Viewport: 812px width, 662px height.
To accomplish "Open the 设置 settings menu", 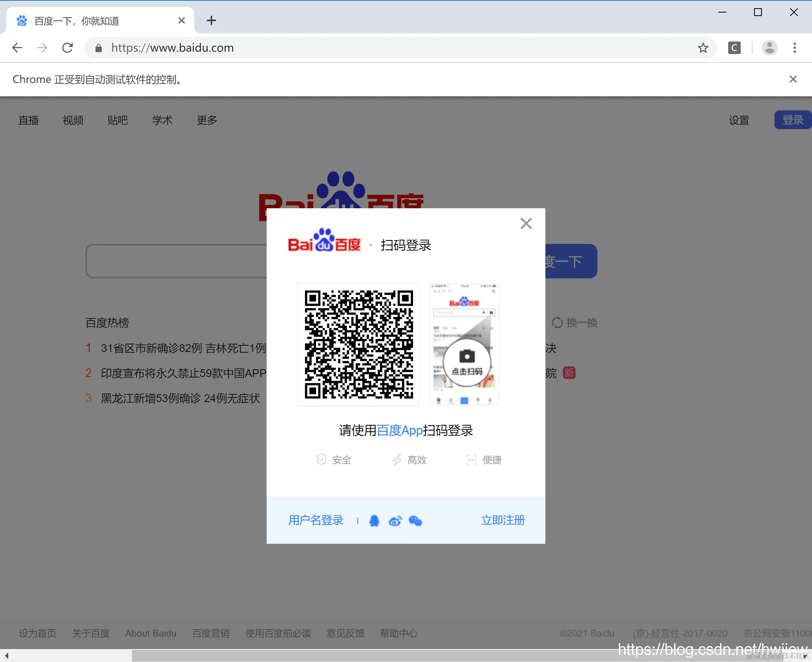I will click(x=739, y=120).
